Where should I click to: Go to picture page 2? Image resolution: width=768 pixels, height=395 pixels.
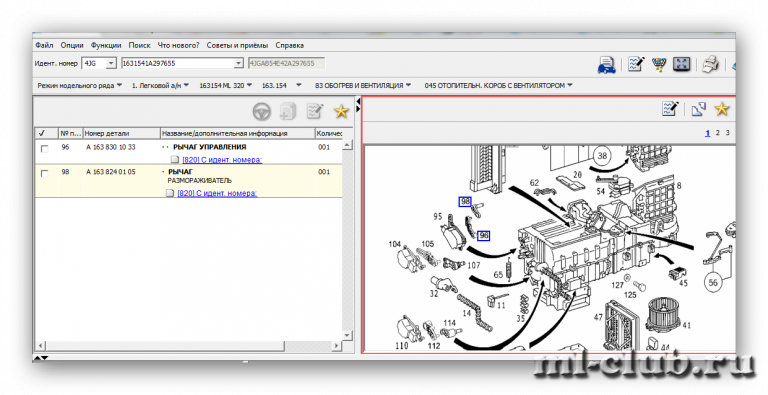tap(718, 133)
